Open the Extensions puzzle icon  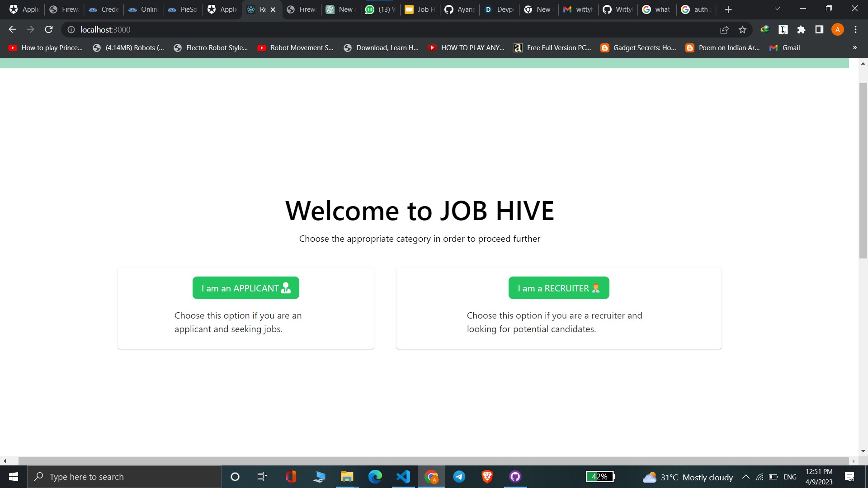(801, 29)
